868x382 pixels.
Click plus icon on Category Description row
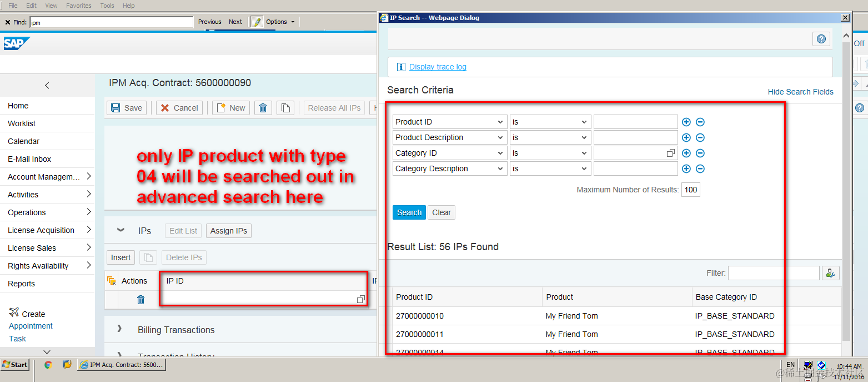(686, 168)
